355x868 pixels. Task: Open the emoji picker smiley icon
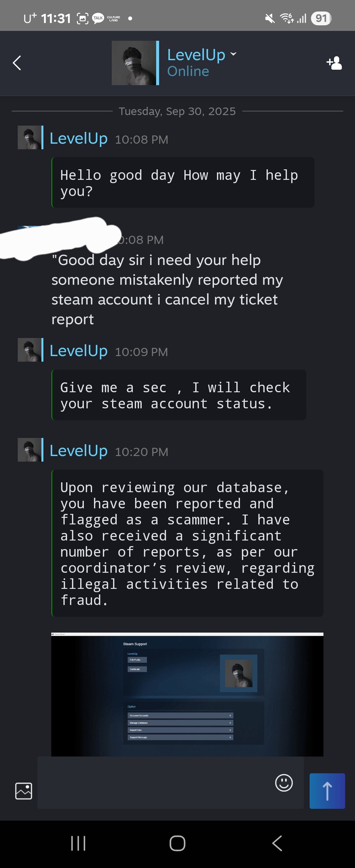point(284,783)
